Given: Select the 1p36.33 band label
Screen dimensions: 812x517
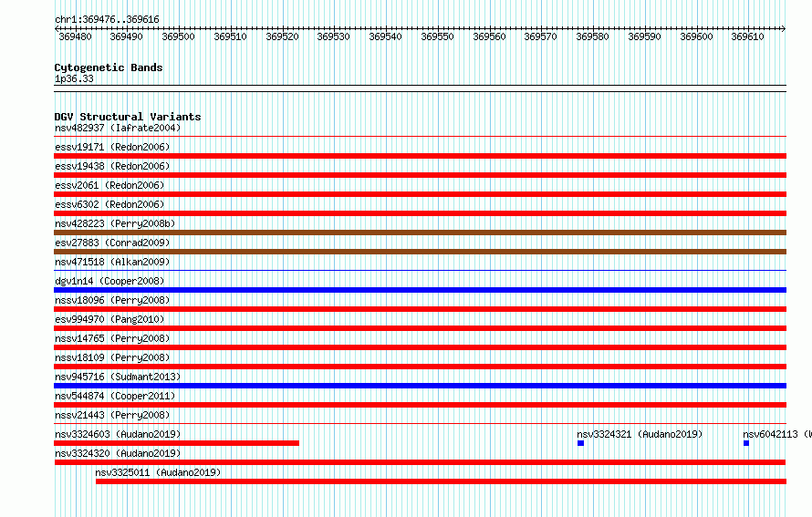Looking at the screenshot, I should tap(74, 78).
